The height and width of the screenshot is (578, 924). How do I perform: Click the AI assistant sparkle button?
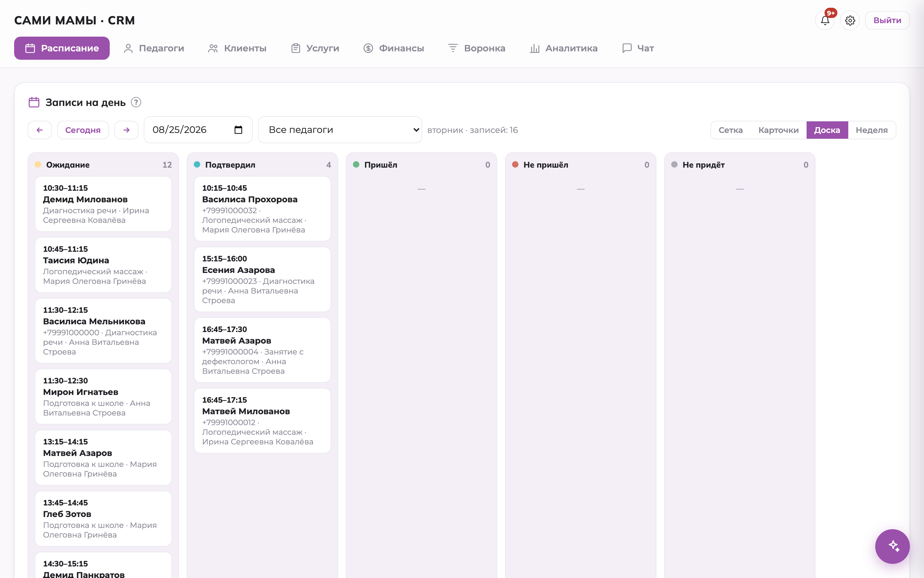pyautogui.click(x=892, y=546)
